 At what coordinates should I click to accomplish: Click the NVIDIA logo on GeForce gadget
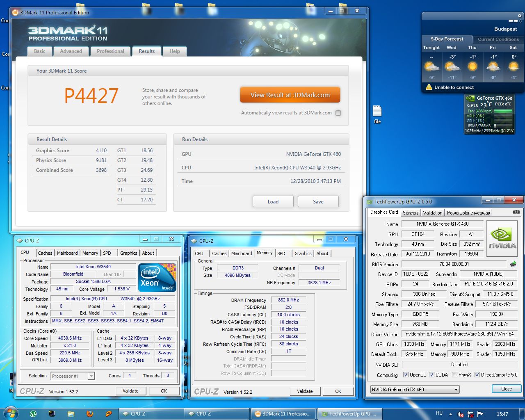pos(470,98)
